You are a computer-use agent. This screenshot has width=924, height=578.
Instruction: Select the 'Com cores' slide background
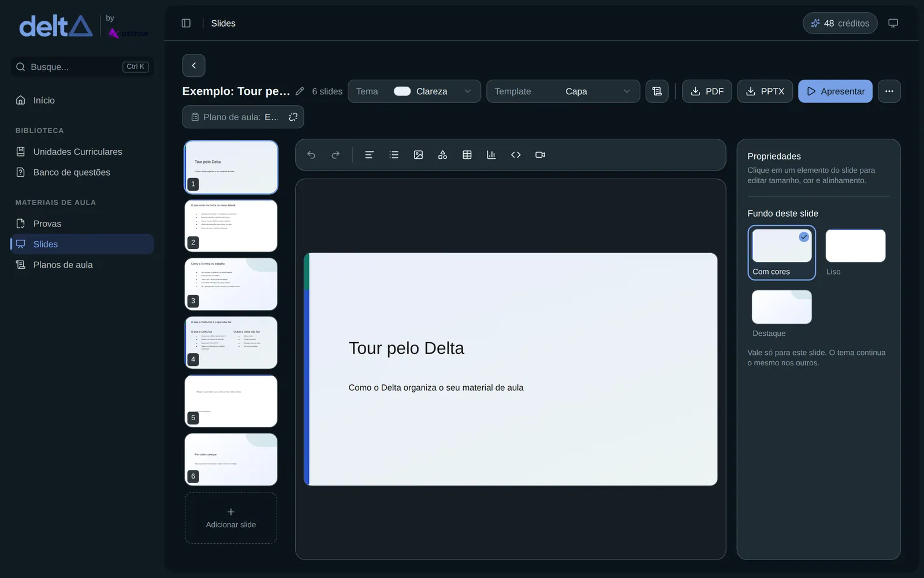click(782, 253)
